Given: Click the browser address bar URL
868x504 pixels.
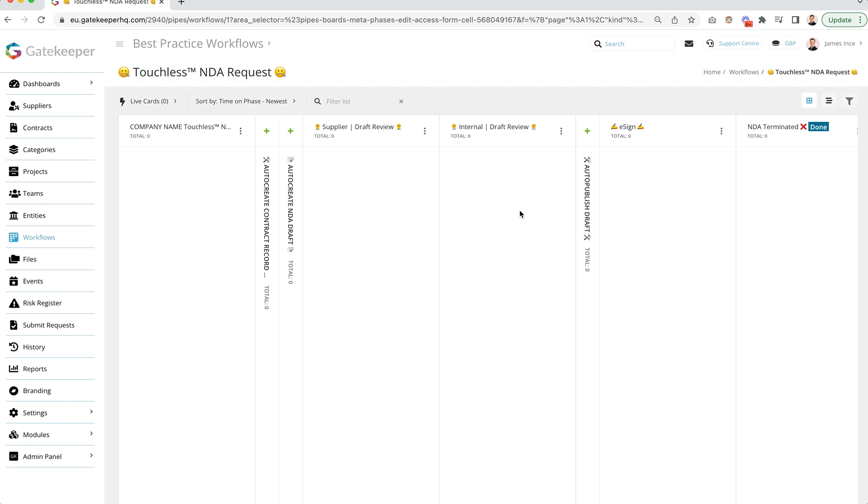Looking at the screenshot, I should [x=356, y=20].
